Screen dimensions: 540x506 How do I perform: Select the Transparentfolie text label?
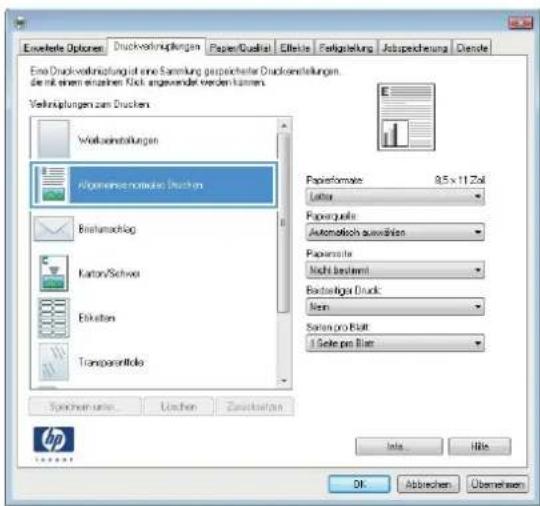(x=111, y=362)
